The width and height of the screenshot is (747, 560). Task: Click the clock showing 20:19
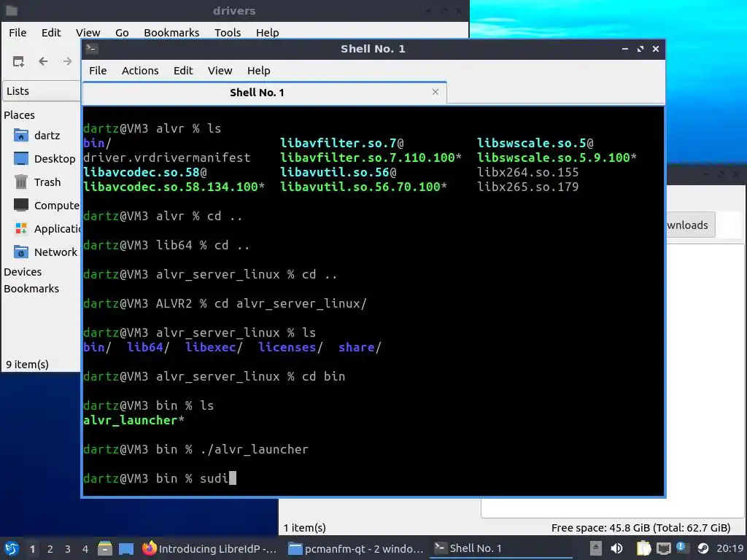coord(729,548)
